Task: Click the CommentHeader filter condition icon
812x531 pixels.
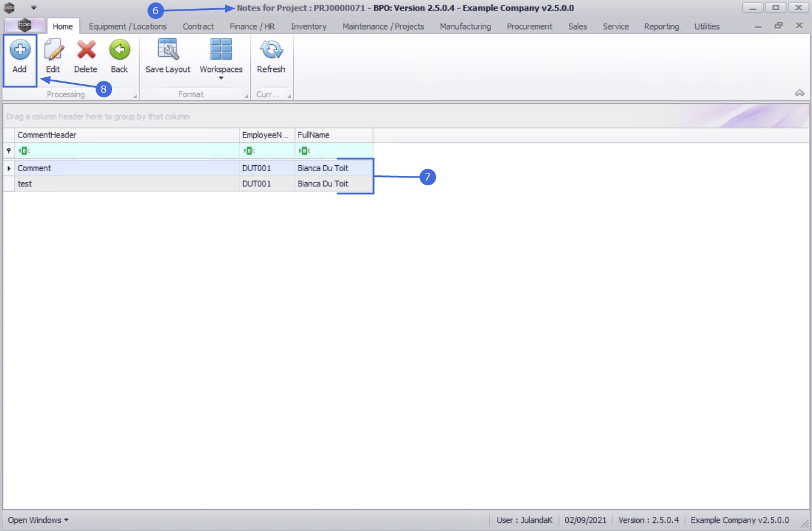Action: (24, 151)
